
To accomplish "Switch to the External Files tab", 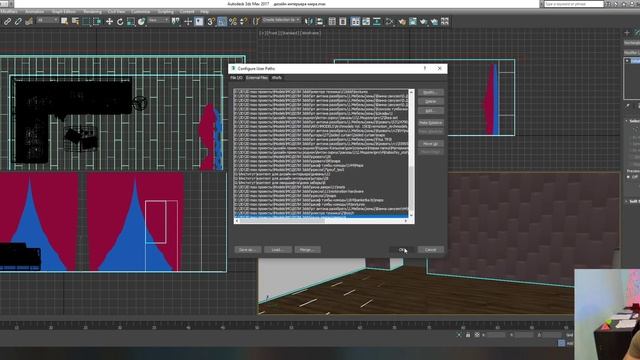I will pyautogui.click(x=257, y=78).
